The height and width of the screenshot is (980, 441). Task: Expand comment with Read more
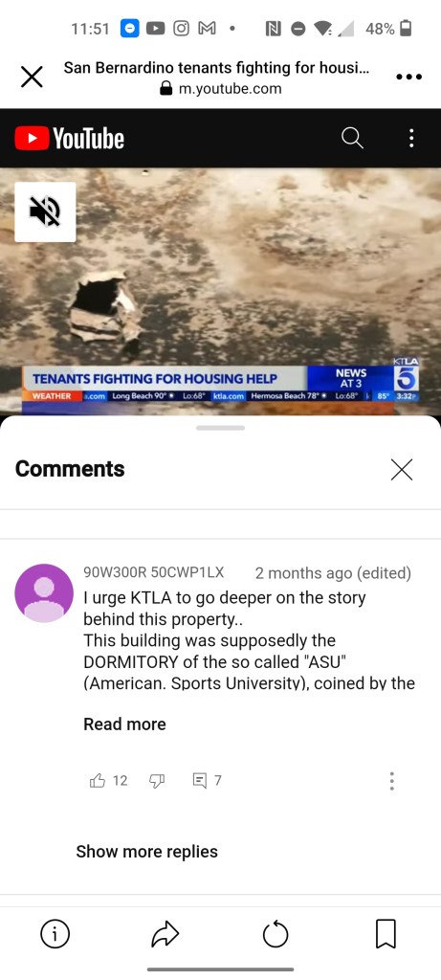click(x=125, y=724)
